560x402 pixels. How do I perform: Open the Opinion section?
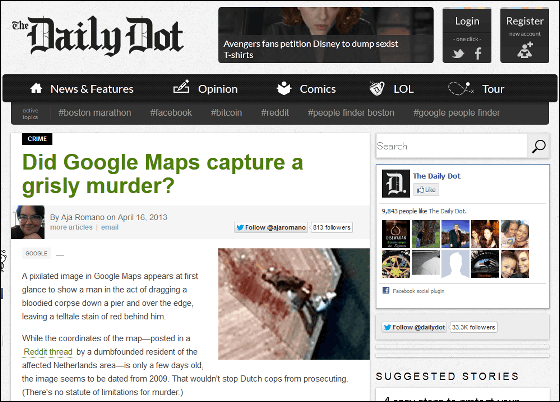click(218, 89)
